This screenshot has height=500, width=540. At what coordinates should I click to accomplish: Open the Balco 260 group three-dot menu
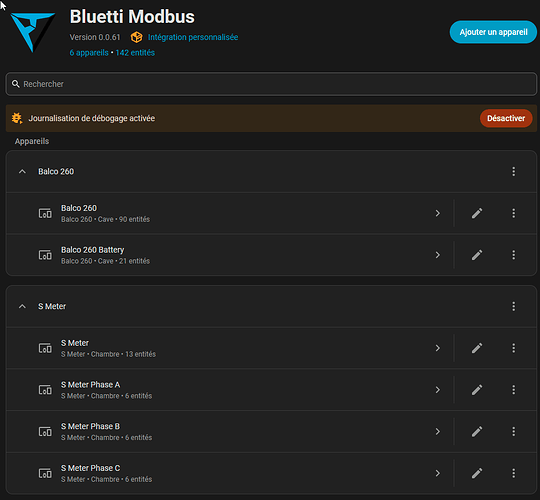[x=513, y=171]
